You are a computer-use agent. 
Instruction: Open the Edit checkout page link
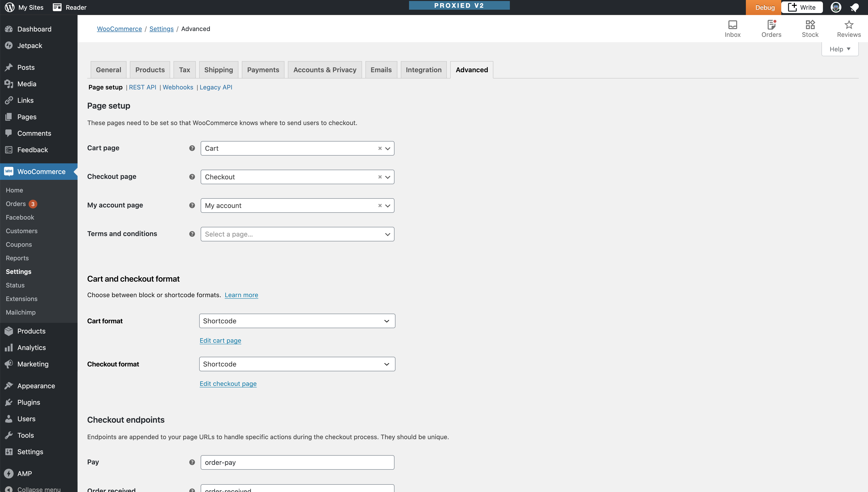pos(228,383)
